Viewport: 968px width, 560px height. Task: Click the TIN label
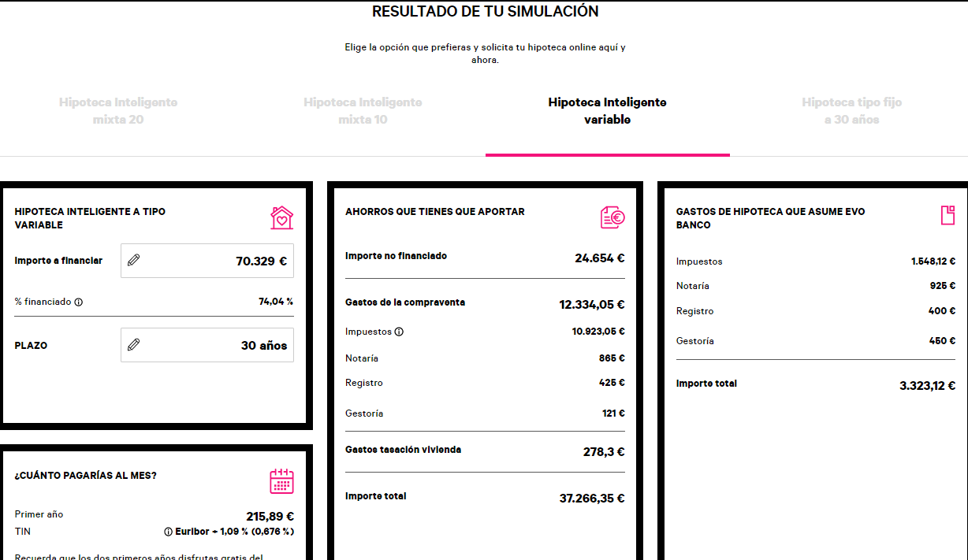pos(22,532)
